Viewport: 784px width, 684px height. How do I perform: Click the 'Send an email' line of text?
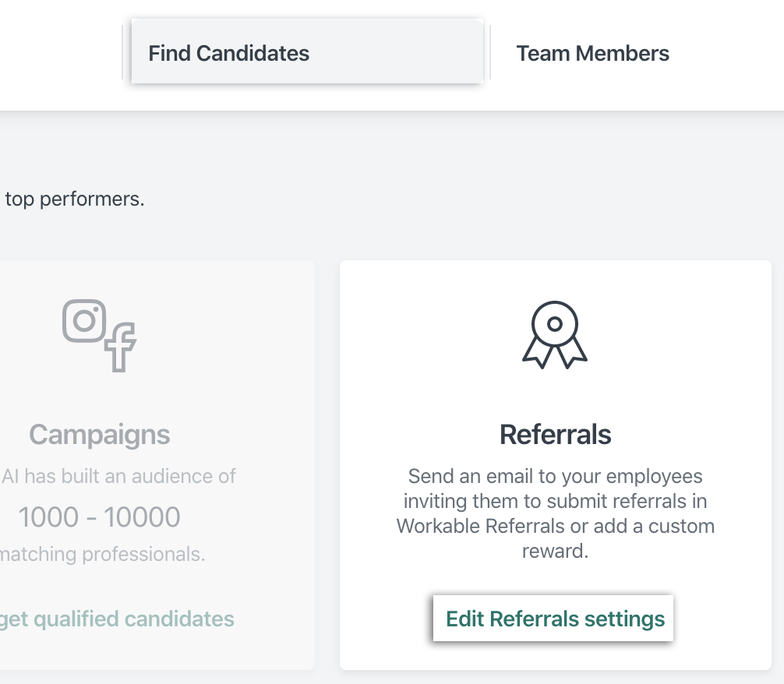tap(555, 476)
